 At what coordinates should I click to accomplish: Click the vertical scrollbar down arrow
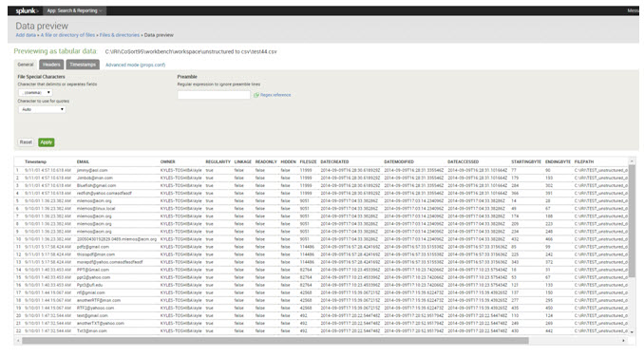[632, 332]
